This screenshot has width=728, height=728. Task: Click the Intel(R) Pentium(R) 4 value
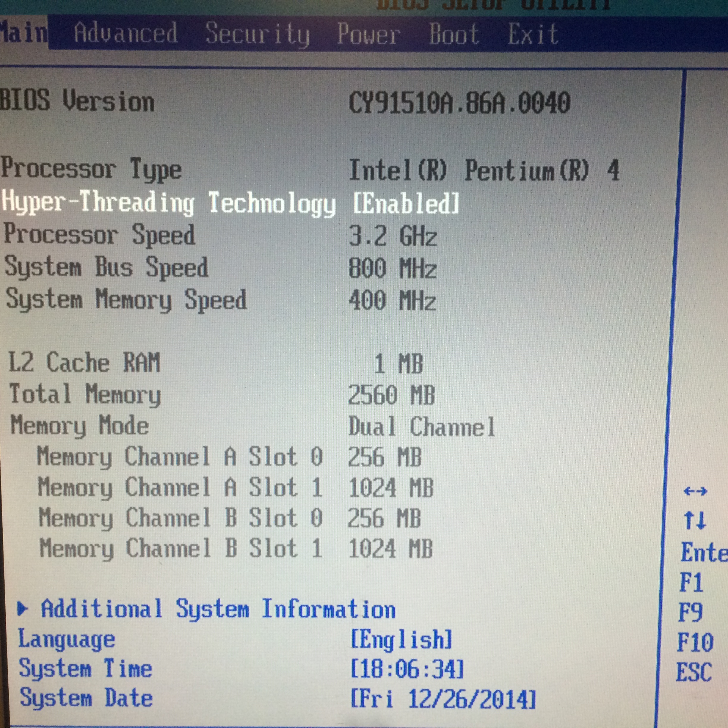484,170
